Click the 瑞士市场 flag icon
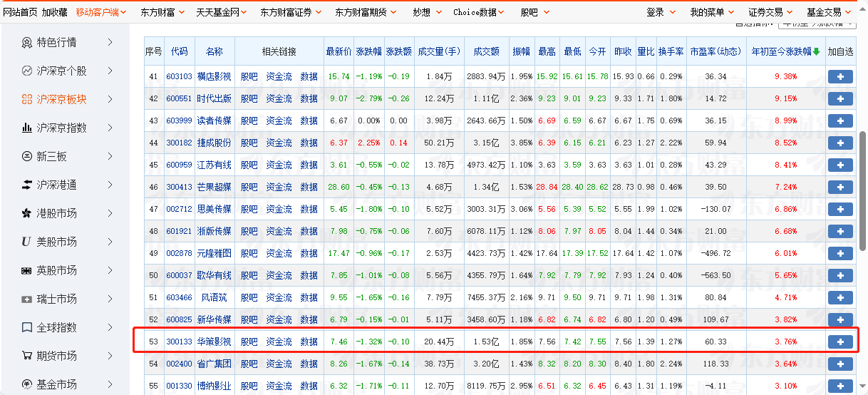This screenshot has height=395, width=868. point(27,299)
